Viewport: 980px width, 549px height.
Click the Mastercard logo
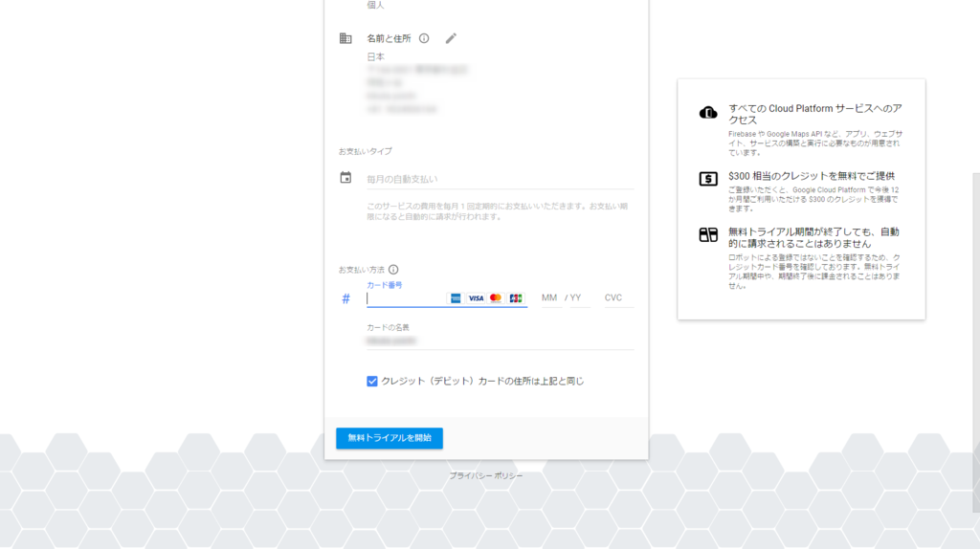[x=496, y=297]
